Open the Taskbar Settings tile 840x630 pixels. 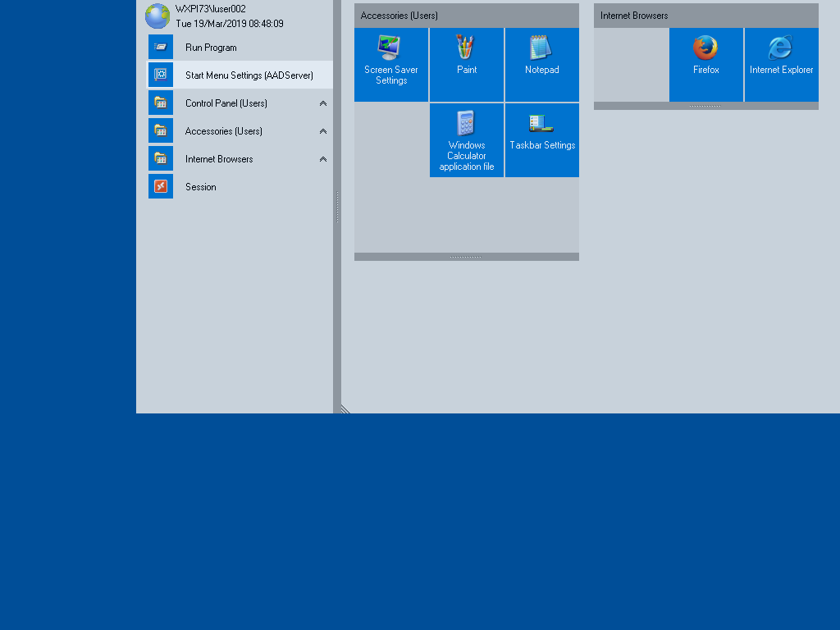[x=542, y=139]
